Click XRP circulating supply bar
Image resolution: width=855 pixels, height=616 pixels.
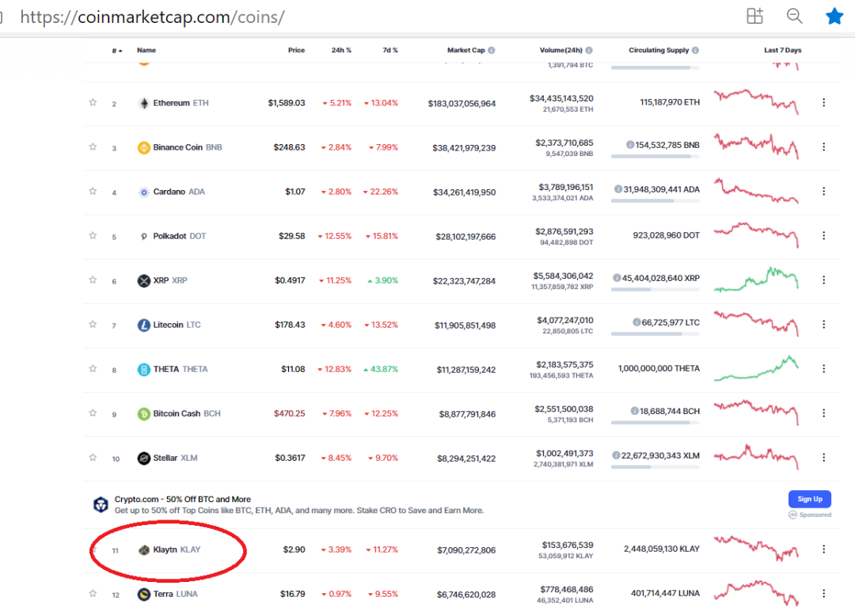655,290
